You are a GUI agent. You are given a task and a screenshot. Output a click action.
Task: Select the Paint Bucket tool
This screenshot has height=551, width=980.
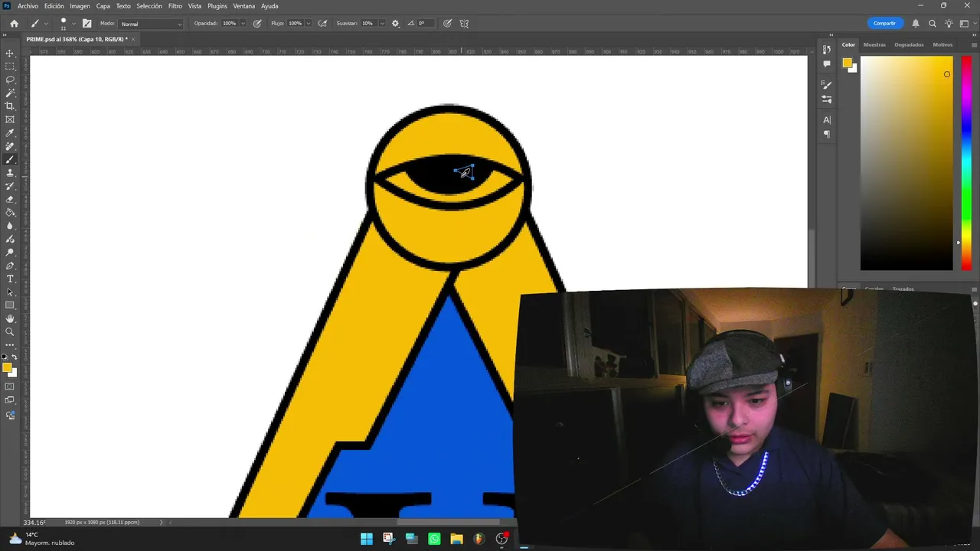pos(10,213)
